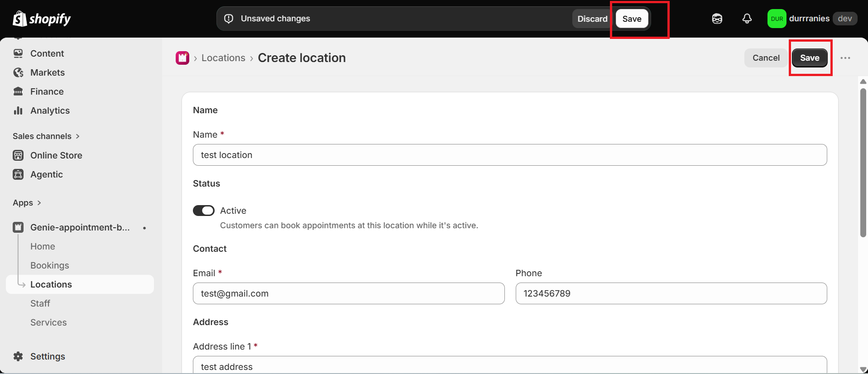Expand Sales channels section
Image resolution: width=868 pixels, height=374 pixels.
click(46, 136)
